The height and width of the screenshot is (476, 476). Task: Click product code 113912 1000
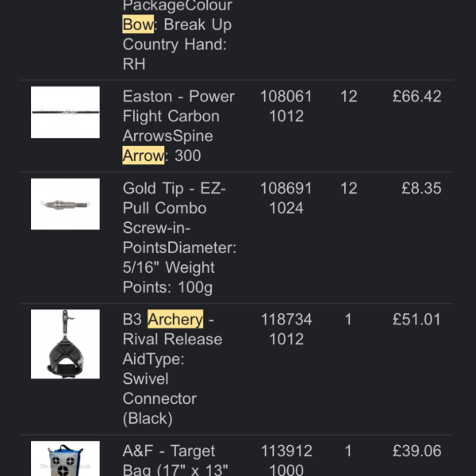tap(286, 460)
